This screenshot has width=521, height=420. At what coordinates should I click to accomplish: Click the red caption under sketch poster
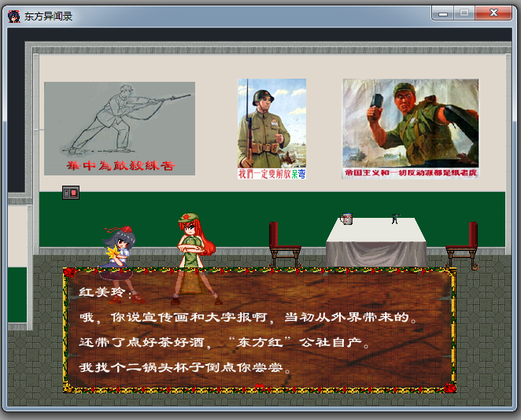(x=120, y=165)
